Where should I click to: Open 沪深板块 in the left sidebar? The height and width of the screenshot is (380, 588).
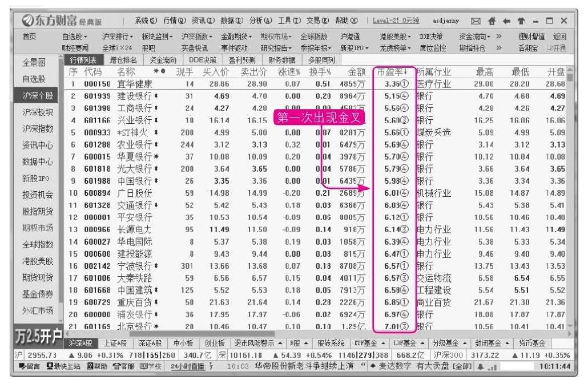click(37, 112)
